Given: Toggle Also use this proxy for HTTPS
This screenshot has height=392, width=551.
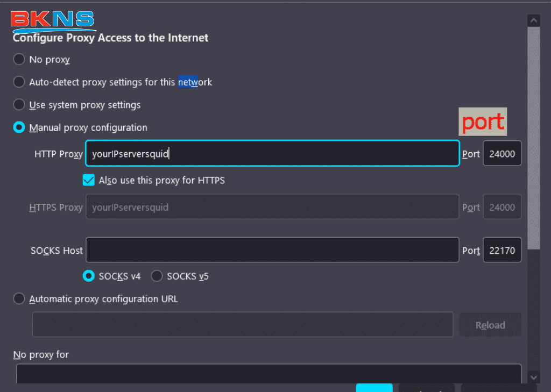Looking at the screenshot, I should coord(89,180).
